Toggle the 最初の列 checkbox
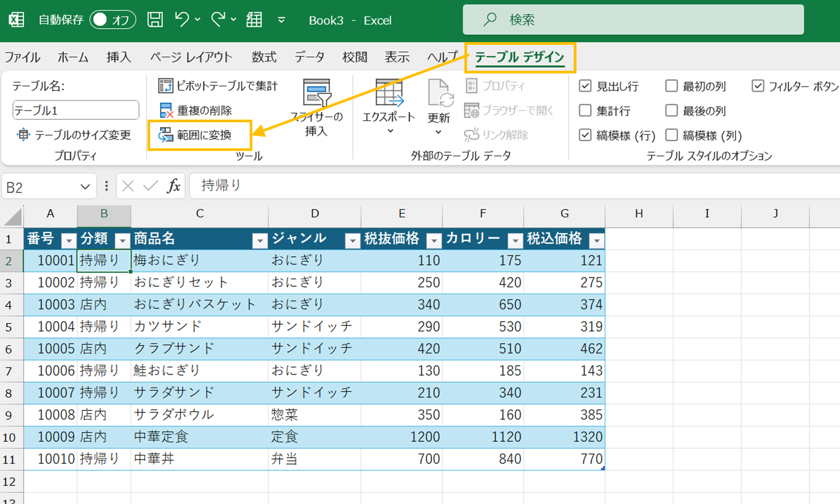The image size is (840, 504). (671, 86)
